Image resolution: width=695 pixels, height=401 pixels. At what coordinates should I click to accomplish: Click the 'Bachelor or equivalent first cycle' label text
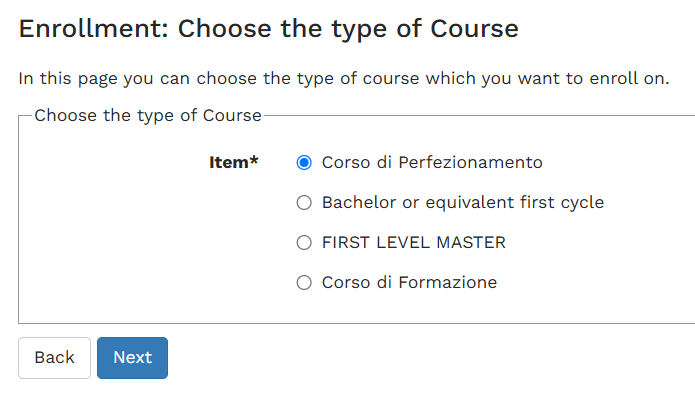tap(463, 202)
